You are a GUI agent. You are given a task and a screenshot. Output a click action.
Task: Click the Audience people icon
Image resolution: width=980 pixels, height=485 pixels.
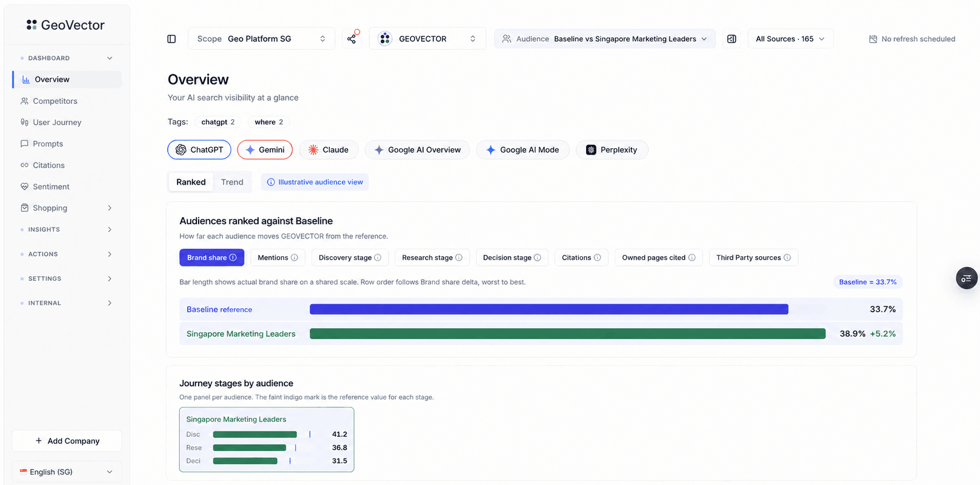point(506,39)
